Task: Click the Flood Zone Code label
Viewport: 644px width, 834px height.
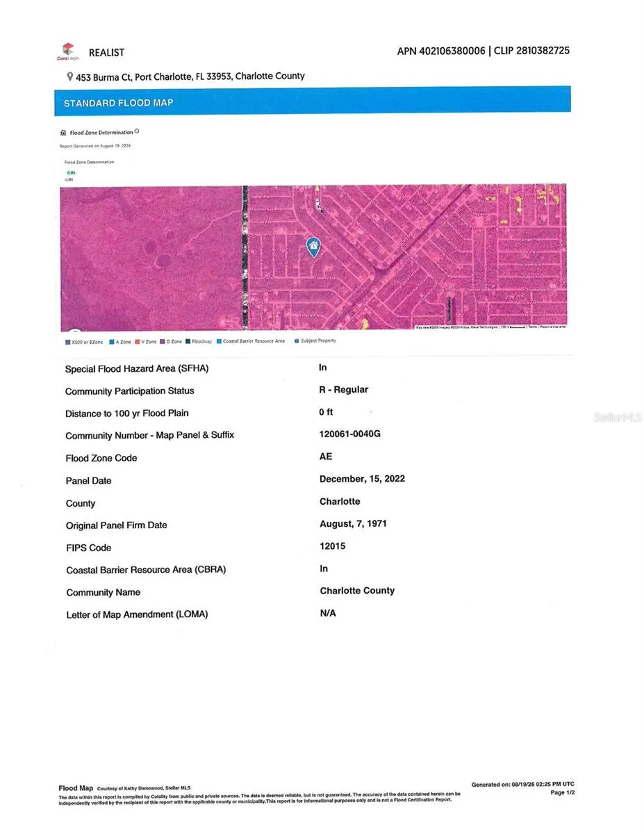Action: pos(101,458)
